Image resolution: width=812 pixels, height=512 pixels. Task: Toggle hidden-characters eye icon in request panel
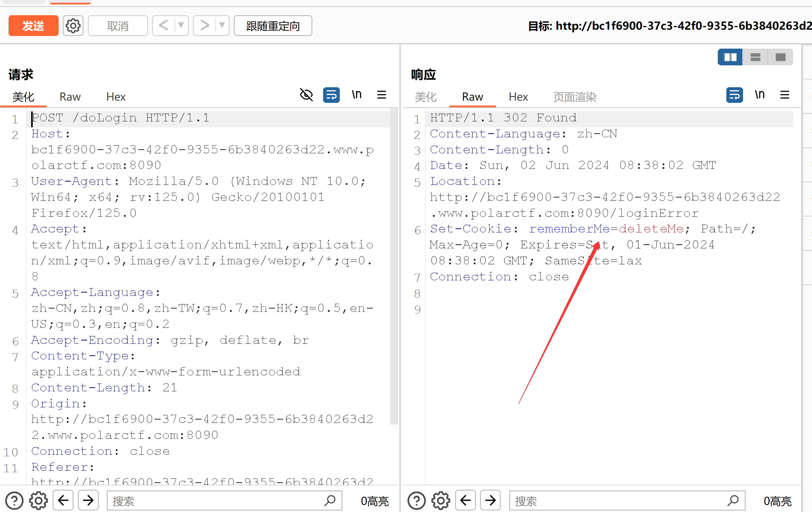(x=306, y=95)
